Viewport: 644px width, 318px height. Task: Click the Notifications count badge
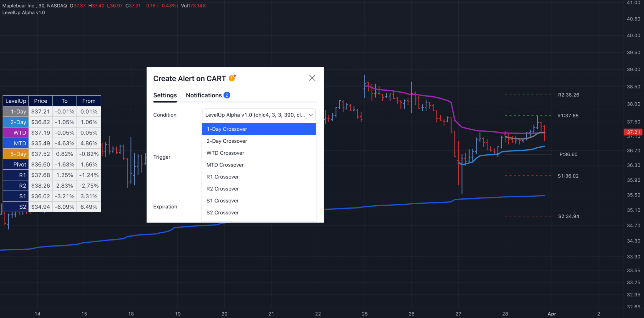(x=227, y=95)
